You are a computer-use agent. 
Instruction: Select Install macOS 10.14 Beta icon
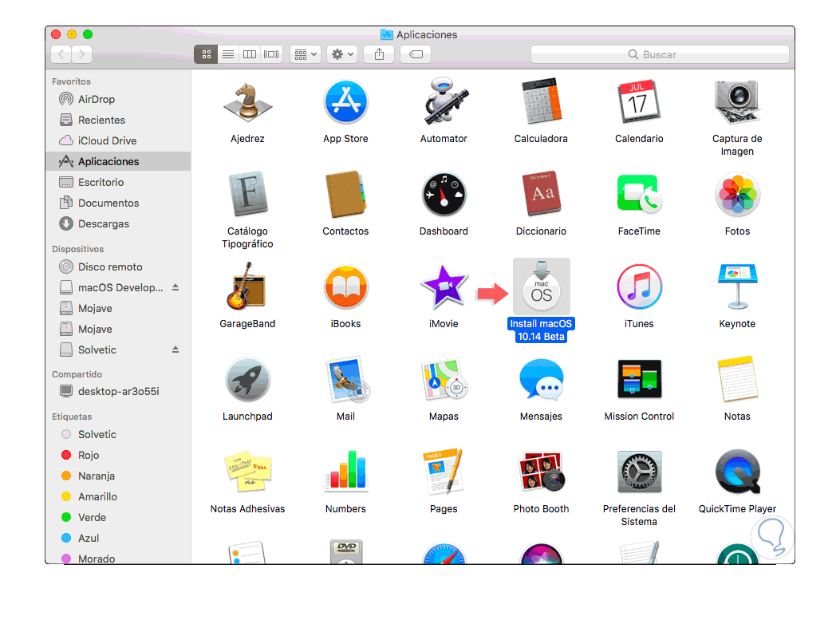[x=541, y=286]
